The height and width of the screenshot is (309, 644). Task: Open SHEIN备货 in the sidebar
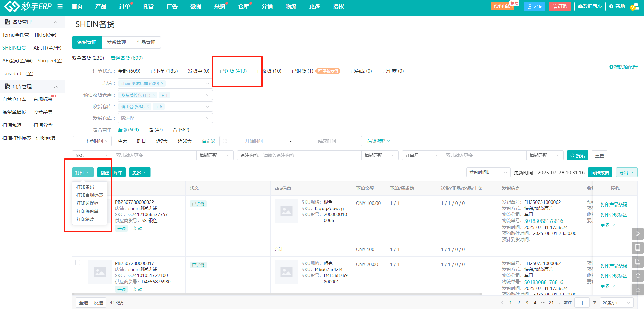[14, 48]
